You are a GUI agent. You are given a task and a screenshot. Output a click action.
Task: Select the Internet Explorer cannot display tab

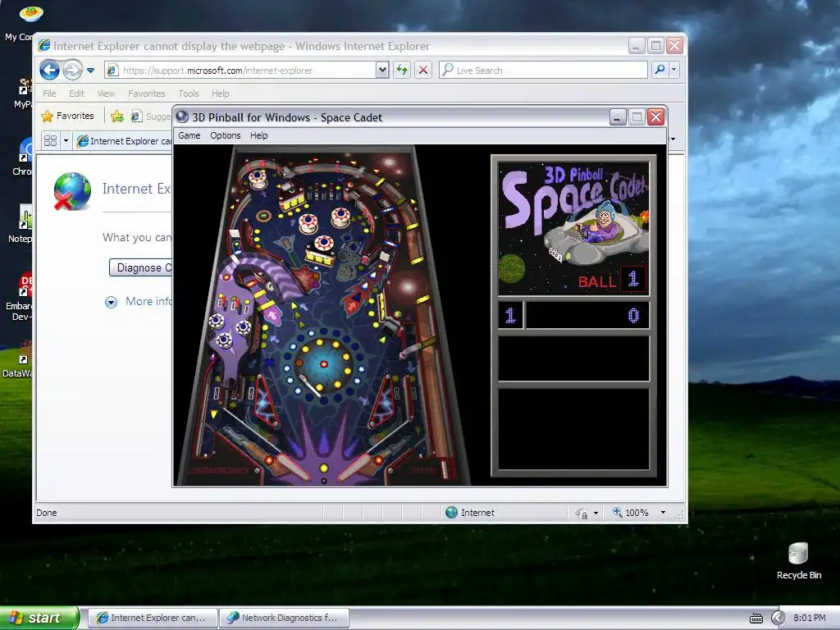124,141
